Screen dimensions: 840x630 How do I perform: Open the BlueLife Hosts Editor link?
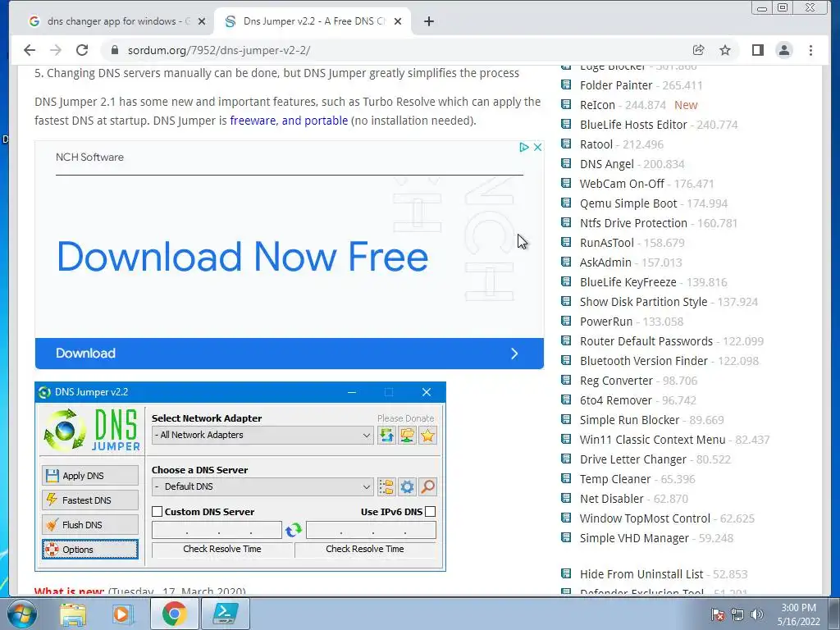[633, 125]
